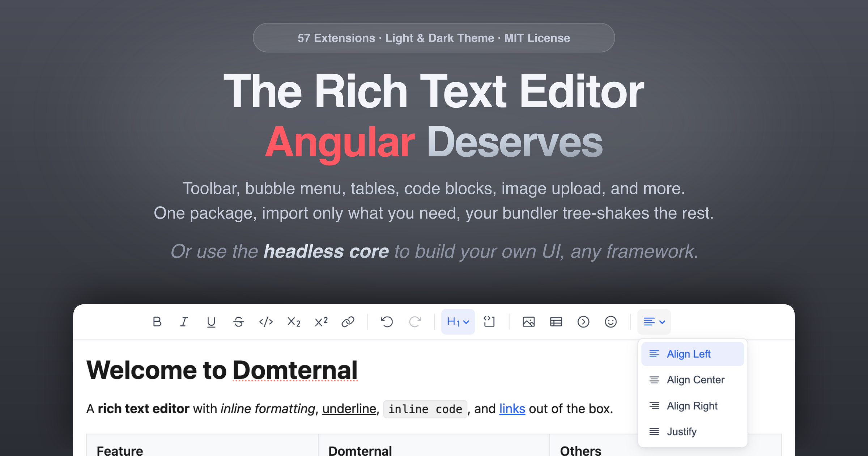The image size is (868, 456).
Task: Toggle inline code formatting icon
Action: (266, 322)
